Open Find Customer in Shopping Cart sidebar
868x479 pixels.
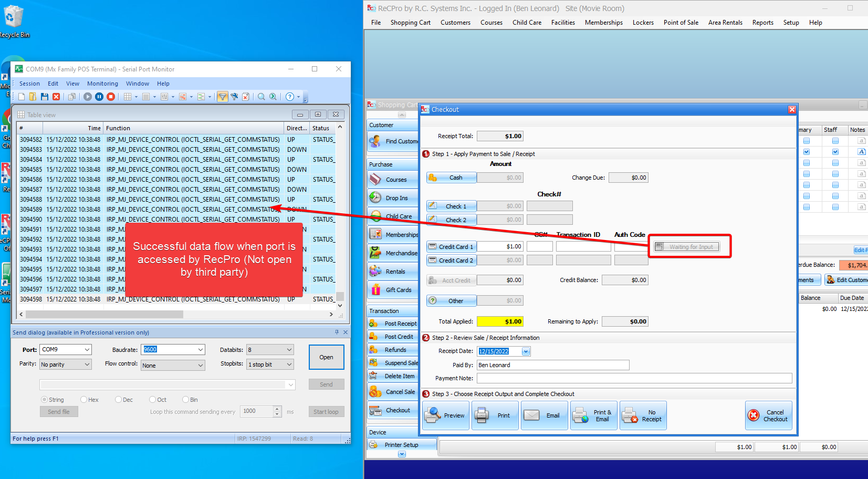pos(393,141)
